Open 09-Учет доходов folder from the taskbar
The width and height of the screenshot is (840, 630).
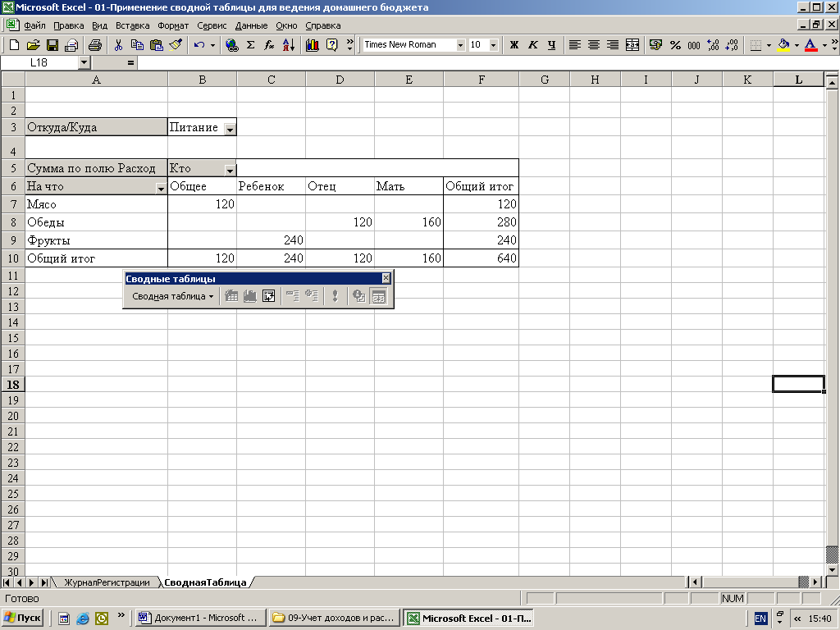[335, 618]
